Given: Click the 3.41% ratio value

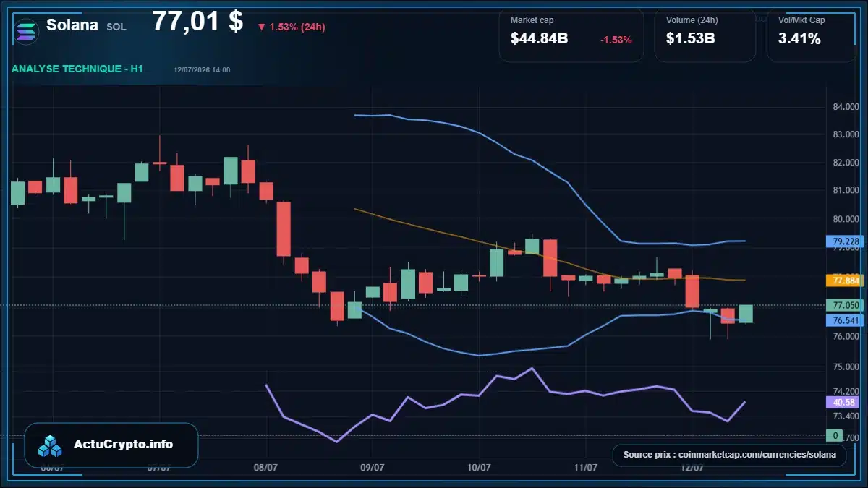Looking at the screenshot, I should pos(799,39).
